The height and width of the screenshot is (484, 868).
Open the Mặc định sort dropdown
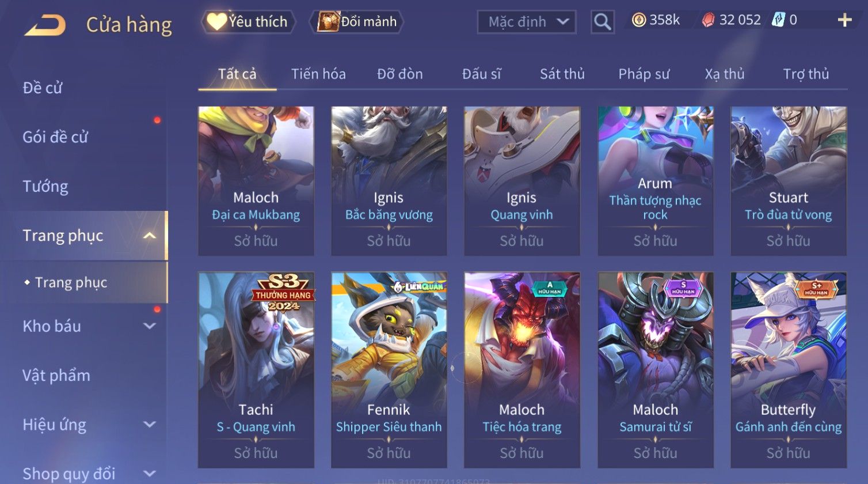tap(527, 22)
